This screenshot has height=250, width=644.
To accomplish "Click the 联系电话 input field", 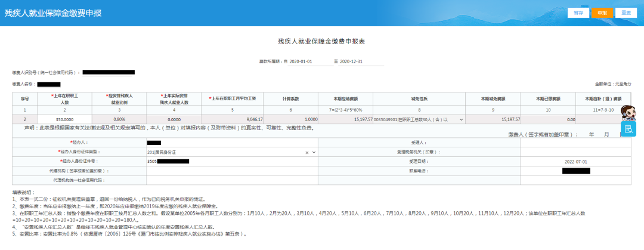I will click(575, 171).
